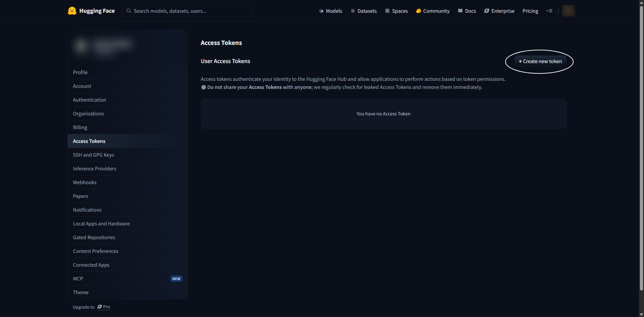Open Organizations settings
644x317 pixels.
click(x=127, y=113)
